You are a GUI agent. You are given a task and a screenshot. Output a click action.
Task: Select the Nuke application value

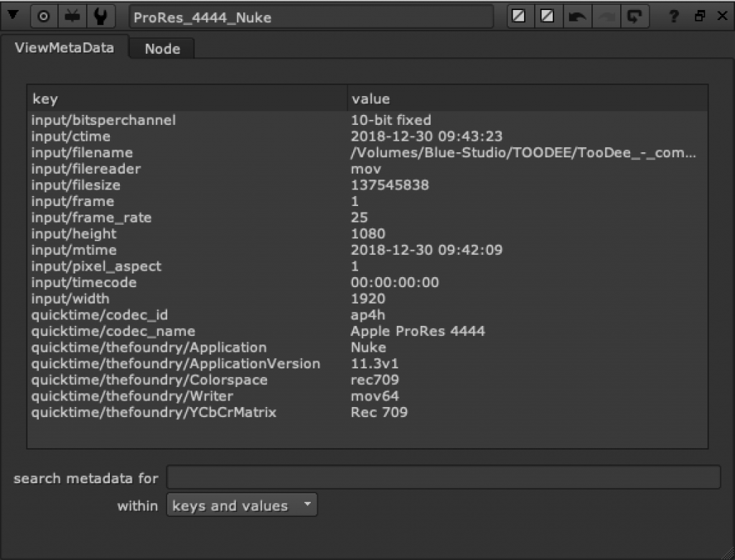[x=368, y=347]
